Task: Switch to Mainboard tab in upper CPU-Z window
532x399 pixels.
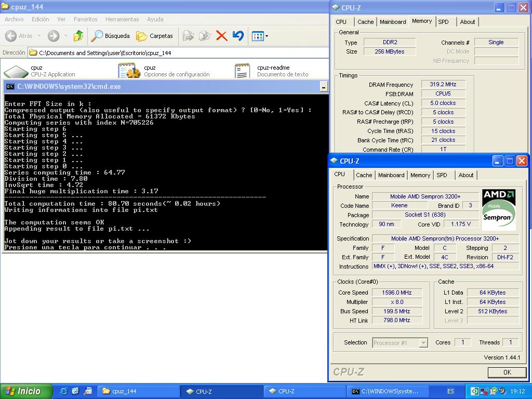Action: tap(393, 22)
